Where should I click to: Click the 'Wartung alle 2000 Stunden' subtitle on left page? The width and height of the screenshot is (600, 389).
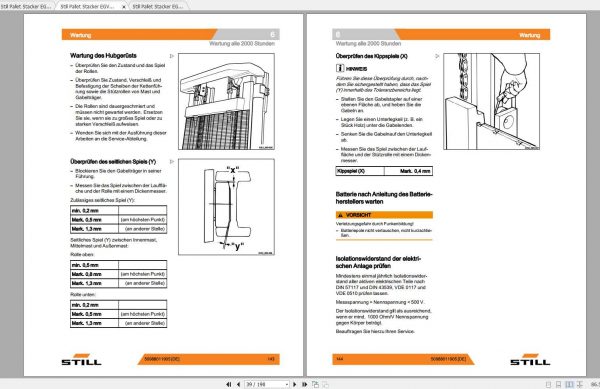click(x=242, y=44)
